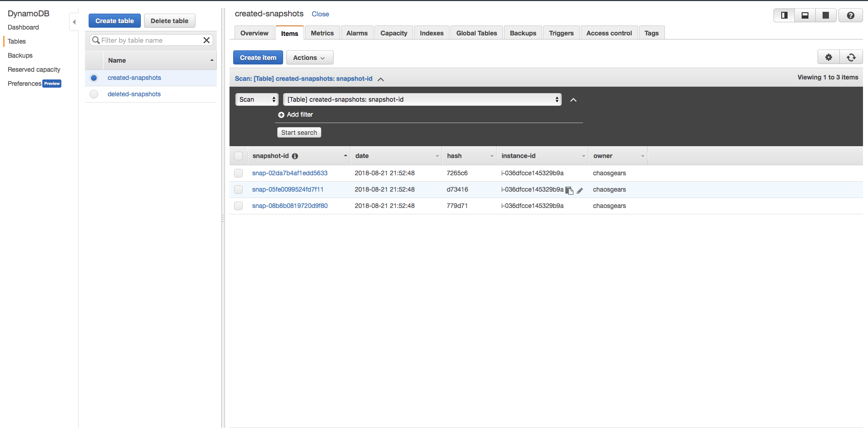868x430 pixels.
Task: Switch to split horizontal panel layout icon
Action: [x=805, y=15]
